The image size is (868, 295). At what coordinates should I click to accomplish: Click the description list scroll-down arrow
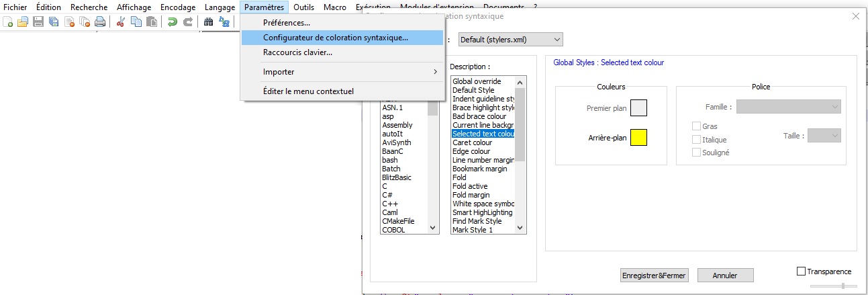point(520,228)
